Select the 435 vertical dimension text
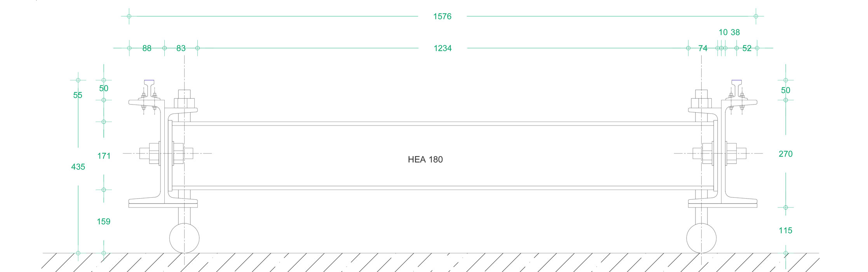 coord(78,167)
